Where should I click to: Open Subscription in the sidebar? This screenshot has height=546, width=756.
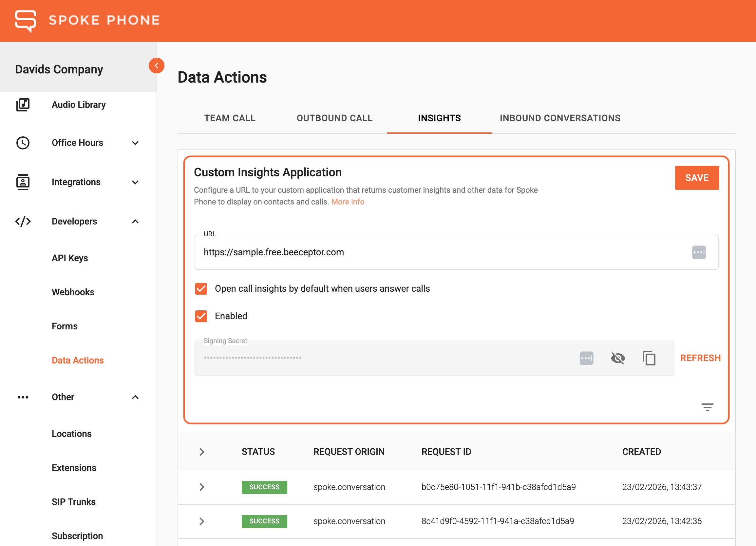(x=77, y=536)
